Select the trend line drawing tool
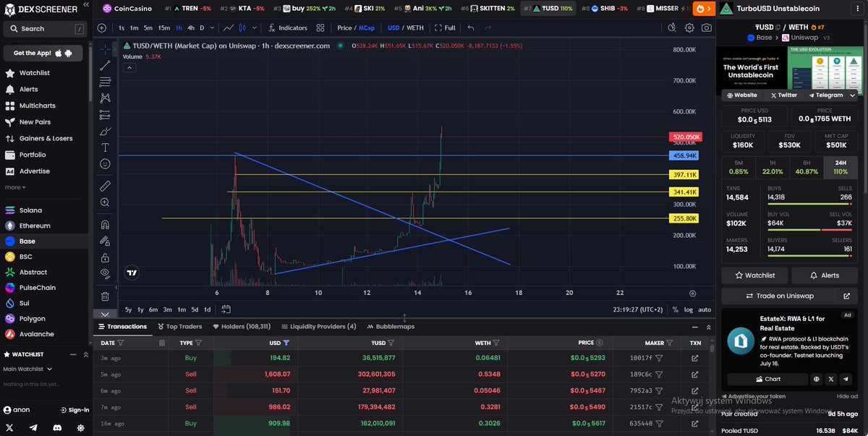 106,66
